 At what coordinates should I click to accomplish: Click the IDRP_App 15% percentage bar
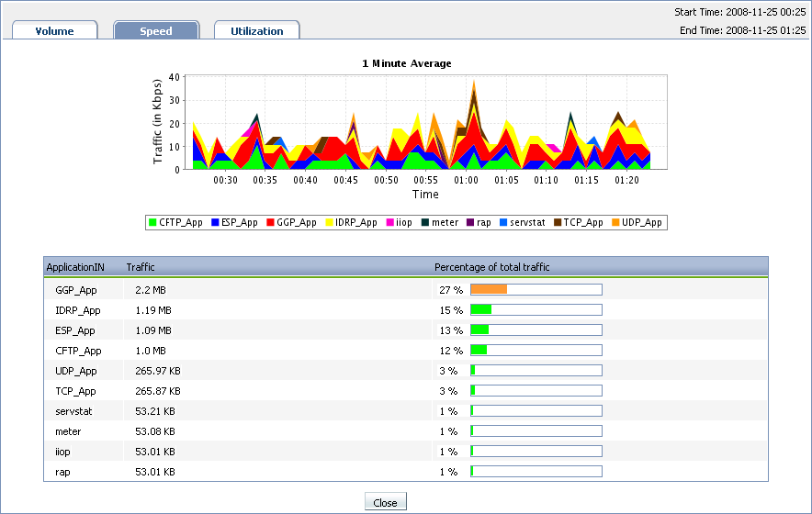coord(536,309)
